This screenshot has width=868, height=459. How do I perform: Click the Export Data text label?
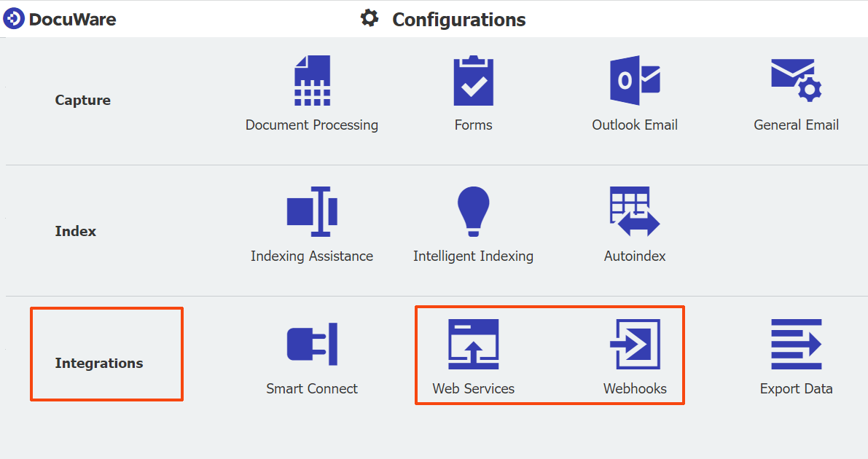796,389
